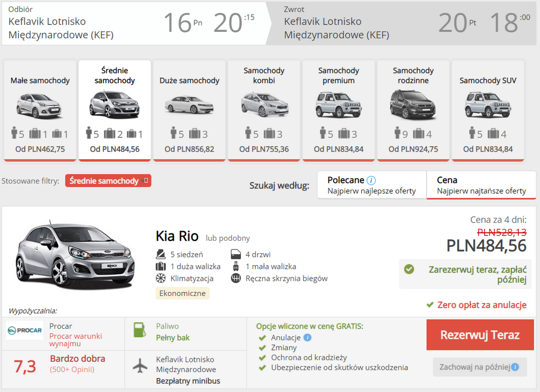Click the Rezerwuj Teraz button
The width and height of the screenshot is (540, 392).
[x=480, y=335]
